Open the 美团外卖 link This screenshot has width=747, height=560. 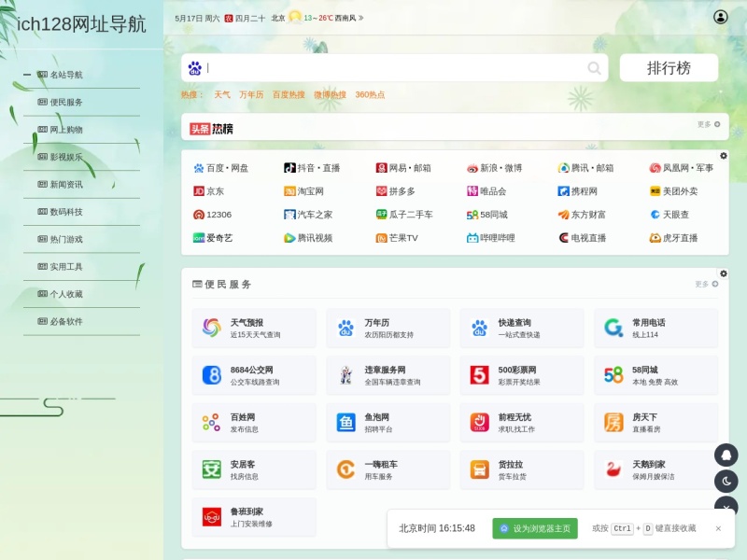pos(673,191)
